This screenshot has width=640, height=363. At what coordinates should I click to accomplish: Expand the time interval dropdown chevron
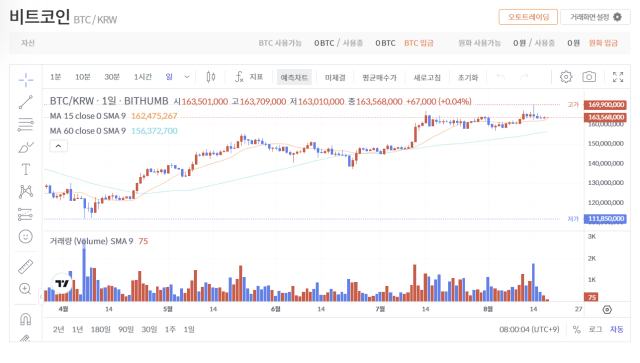click(187, 77)
